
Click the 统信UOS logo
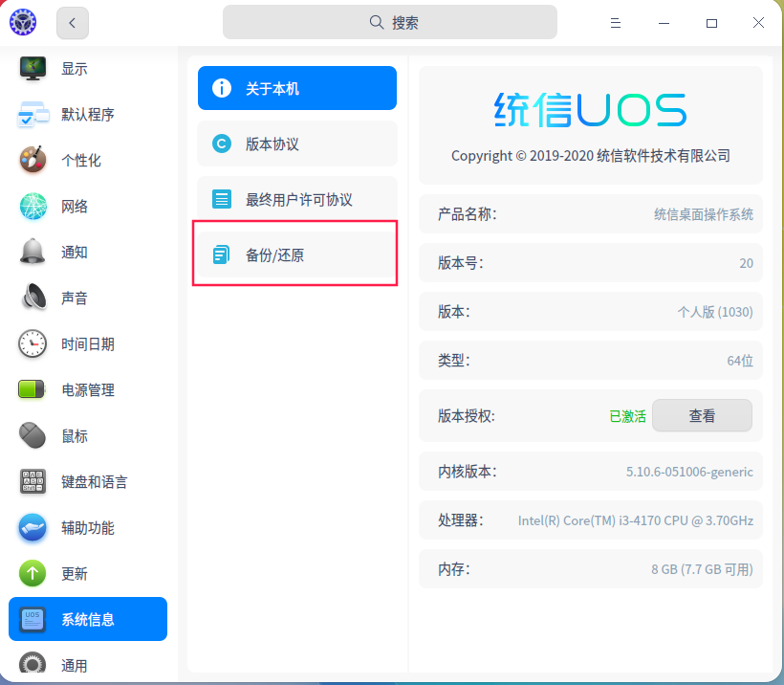(591, 110)
